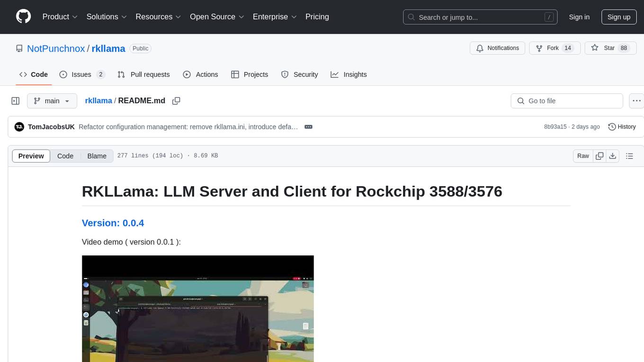Open the NotPunchnox owner profile
Viewport: 644px width, 362px height.
pos(56,48)
